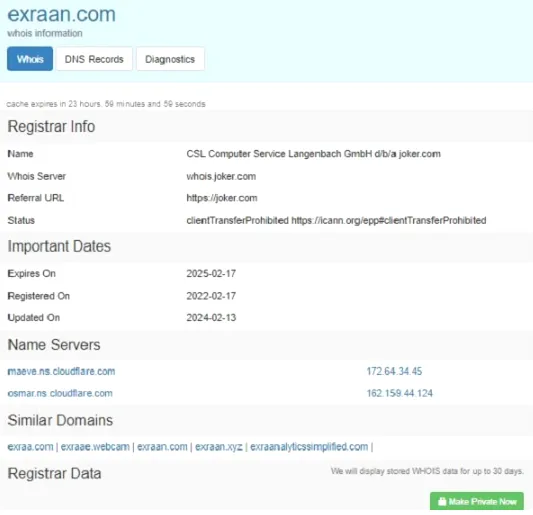533x515 pixels.
Task: Click the Similar Domains heading
Action: 60,420
